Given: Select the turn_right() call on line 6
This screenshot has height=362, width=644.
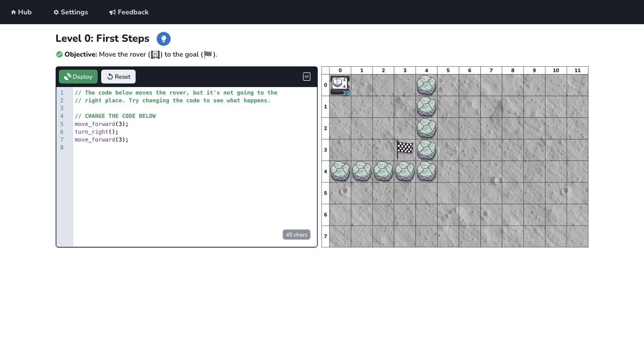Looking at the screenshot, I should point(96,132).
